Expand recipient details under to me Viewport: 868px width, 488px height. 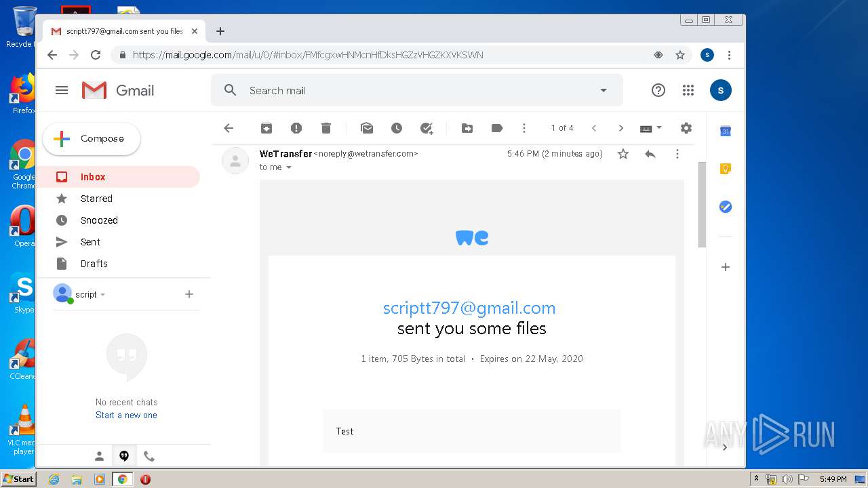pos(289,167)
